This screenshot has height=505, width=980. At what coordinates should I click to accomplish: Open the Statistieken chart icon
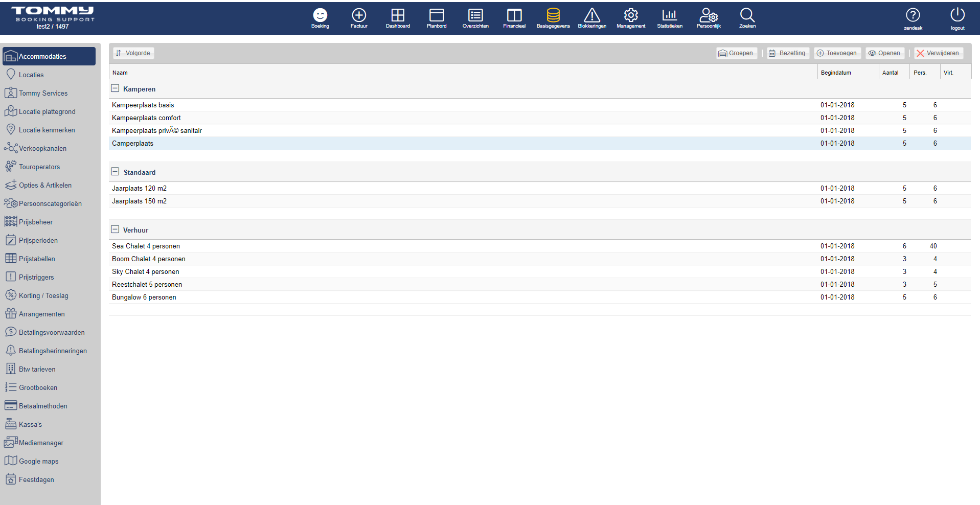click(670, 15)
